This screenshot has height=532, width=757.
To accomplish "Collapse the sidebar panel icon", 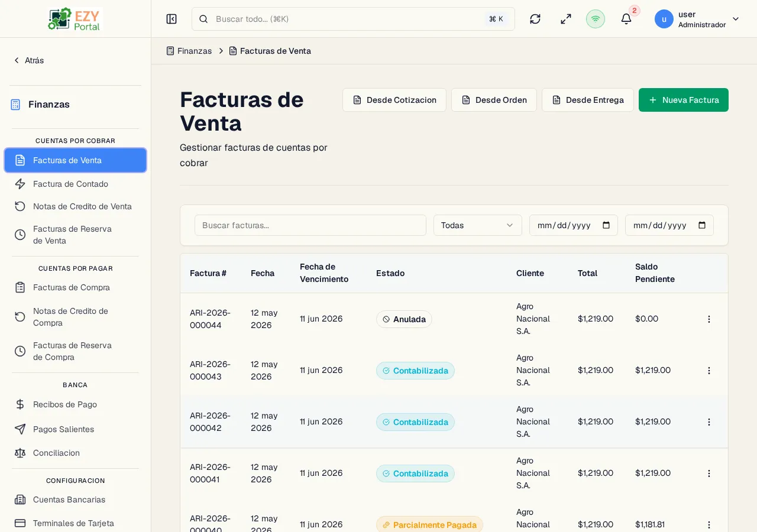I will [172, 19].
